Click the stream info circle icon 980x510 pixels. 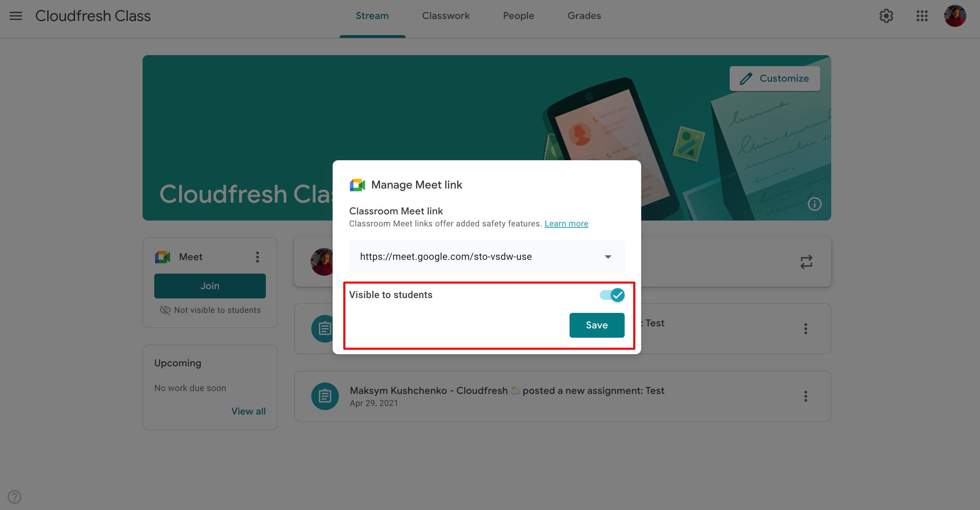click(814, 204)
